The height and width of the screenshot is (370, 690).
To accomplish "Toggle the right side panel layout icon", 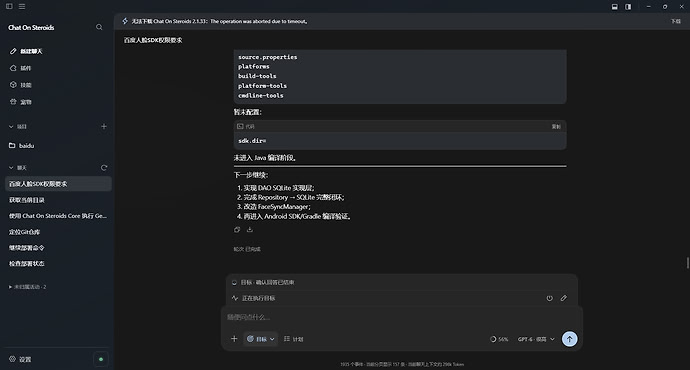I will 628,7.
